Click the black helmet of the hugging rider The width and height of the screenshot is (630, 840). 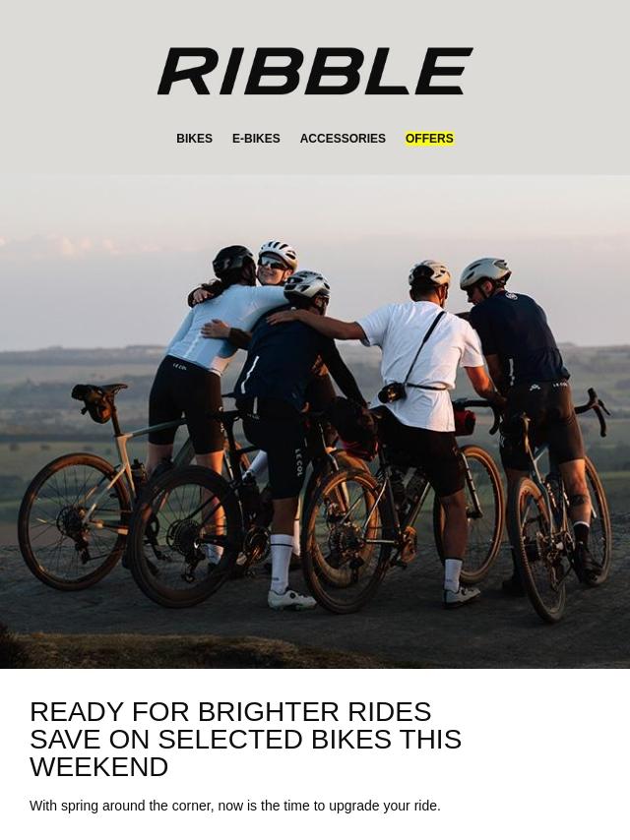233,261
